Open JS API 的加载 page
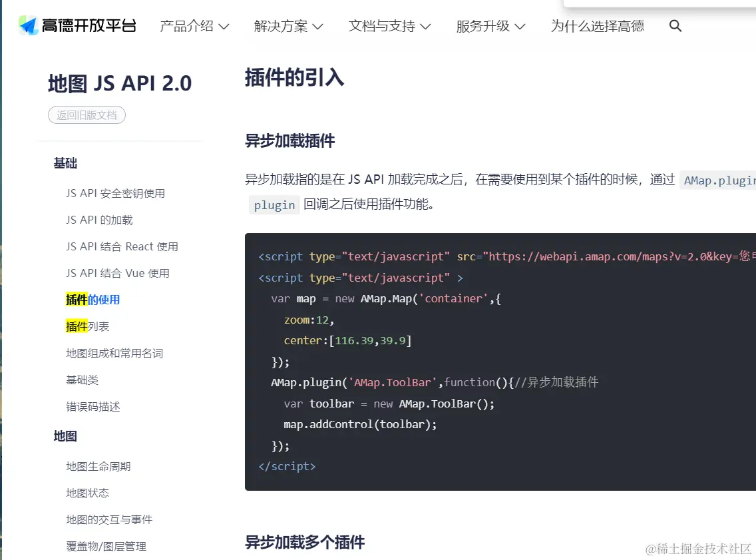756x560 pixels. pyautogui.click(x=99, y=220)
